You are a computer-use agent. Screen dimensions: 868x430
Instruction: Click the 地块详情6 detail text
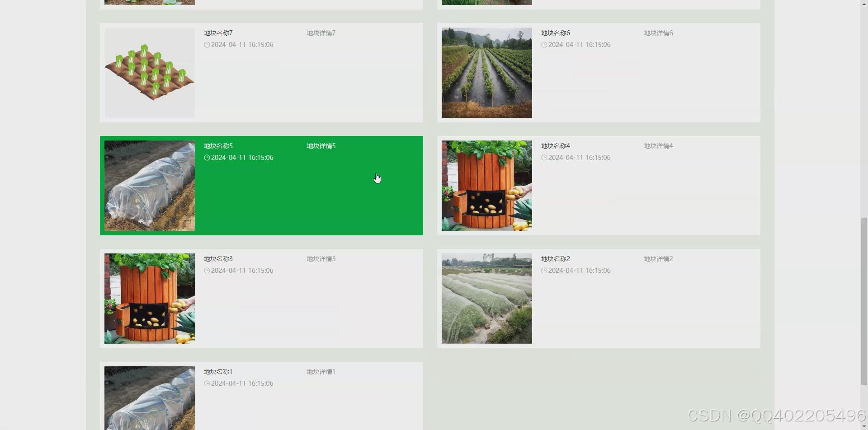click(x=658, y=33)
